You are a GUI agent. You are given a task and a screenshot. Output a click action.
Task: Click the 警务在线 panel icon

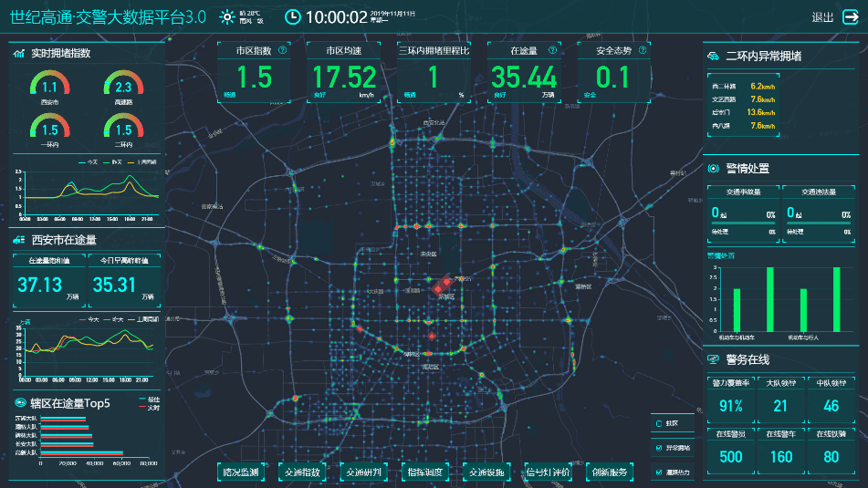[714, 359]
